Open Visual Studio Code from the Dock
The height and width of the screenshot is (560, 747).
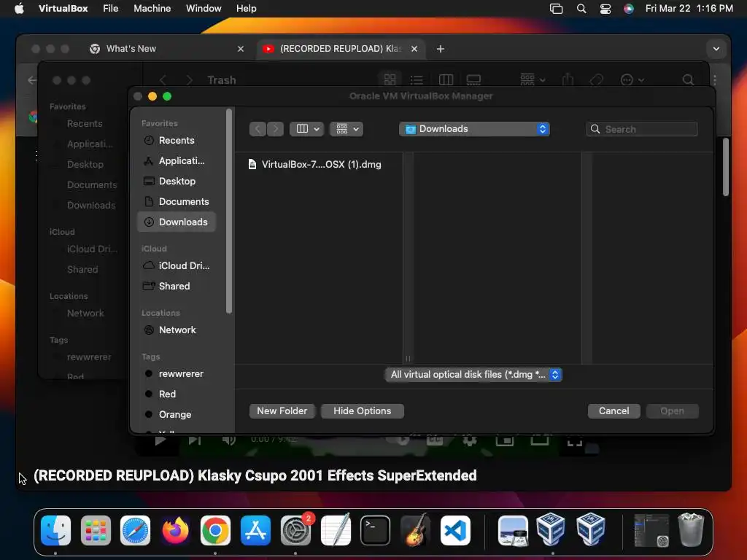[x=455, y=530]
